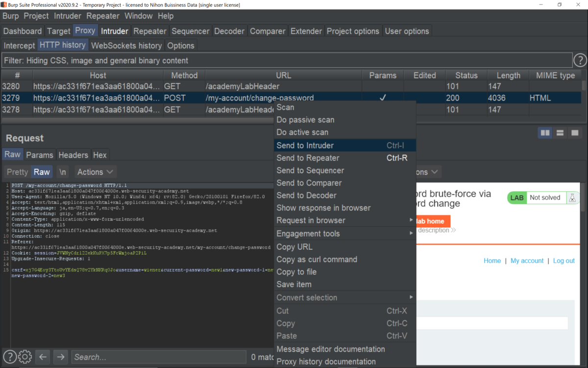Switch to Target tab
The image size is (588, 368).
click(x=59, y=31)
